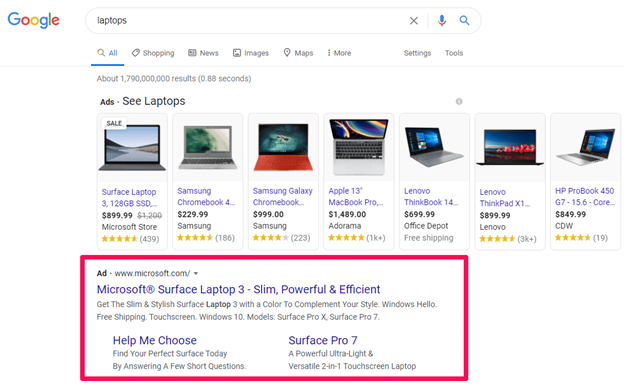
Task: Open the Surface Laptop 3, 128GB SSD link
Action: (129, 198)
